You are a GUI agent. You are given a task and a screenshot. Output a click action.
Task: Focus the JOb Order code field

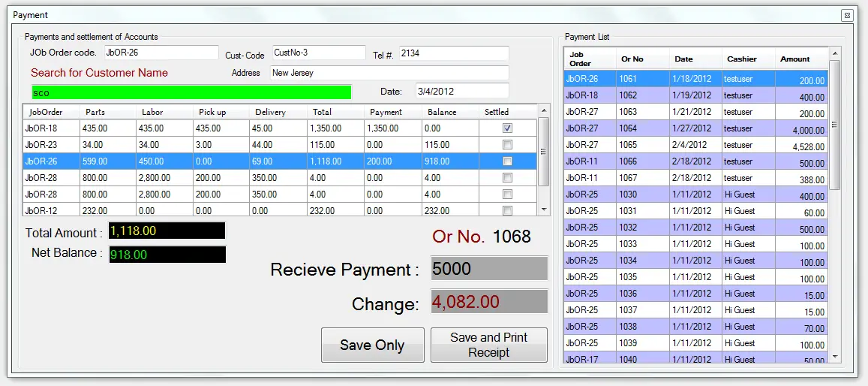[161, 53]
